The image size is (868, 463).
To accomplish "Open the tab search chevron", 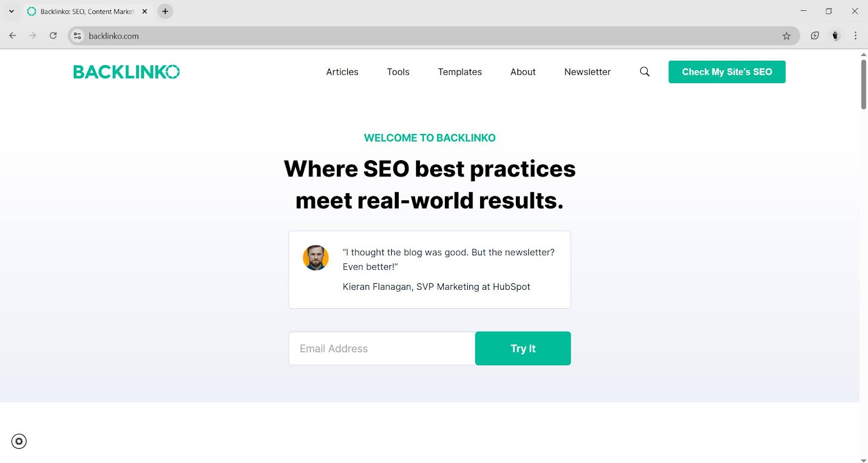I will pyautogui.click(x=11, y=11).
